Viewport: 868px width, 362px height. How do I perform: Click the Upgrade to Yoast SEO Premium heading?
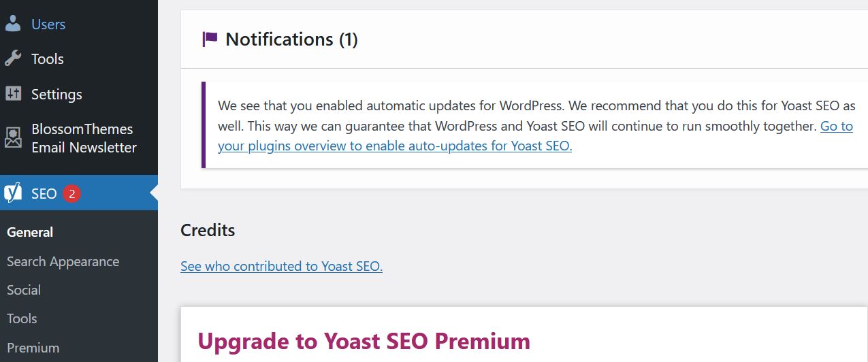coord(364,340)
